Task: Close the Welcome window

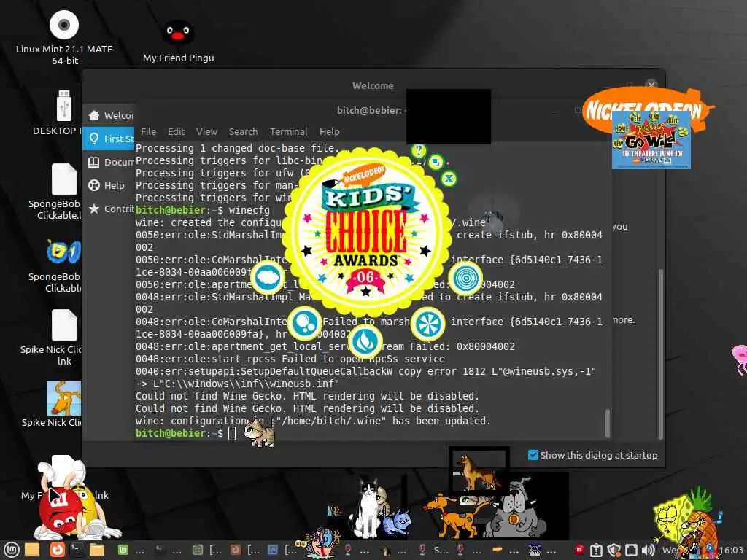Action: pos(651,85)
